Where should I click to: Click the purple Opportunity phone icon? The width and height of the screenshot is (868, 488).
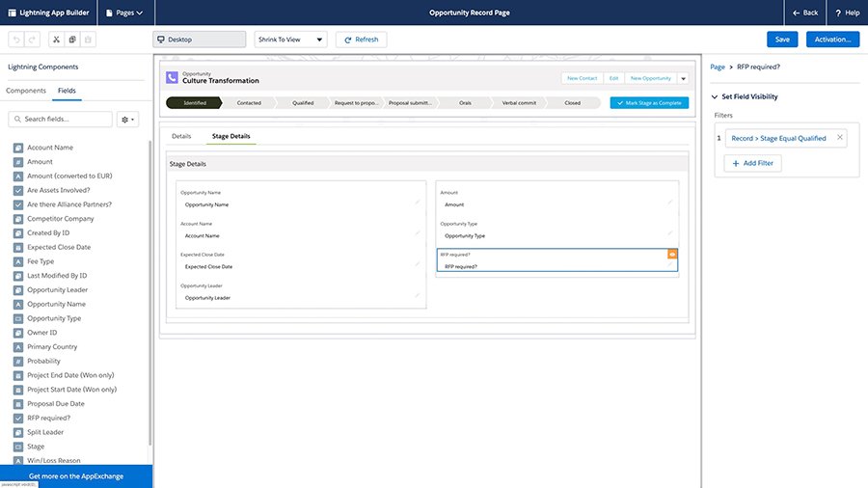(172, 78)
